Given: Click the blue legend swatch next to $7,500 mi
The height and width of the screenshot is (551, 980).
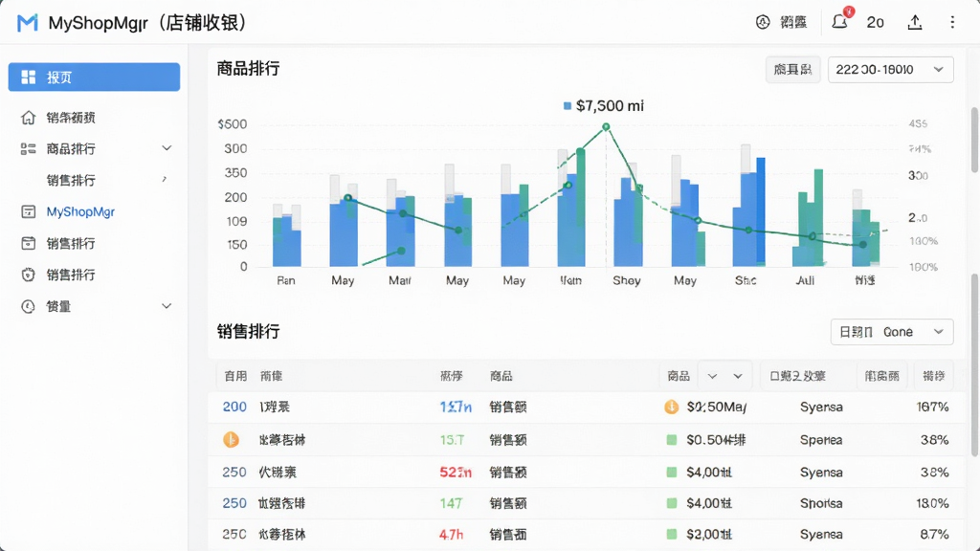Looking at the screenshot, I should (568, 106).
